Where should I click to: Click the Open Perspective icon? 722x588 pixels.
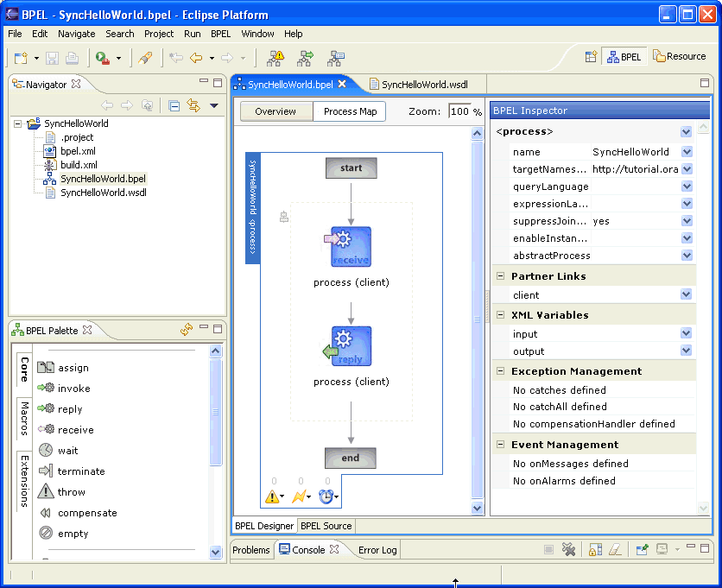(591, 57)
